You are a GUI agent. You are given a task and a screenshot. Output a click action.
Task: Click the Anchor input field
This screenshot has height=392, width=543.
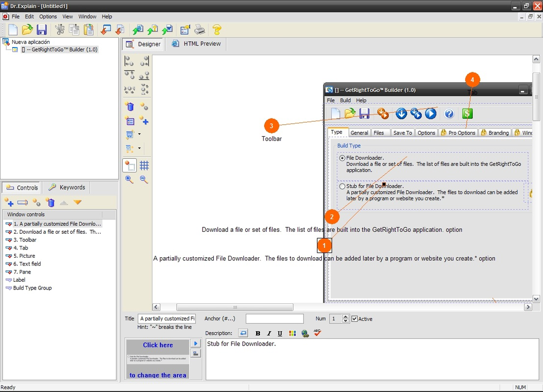pos(275,318)
